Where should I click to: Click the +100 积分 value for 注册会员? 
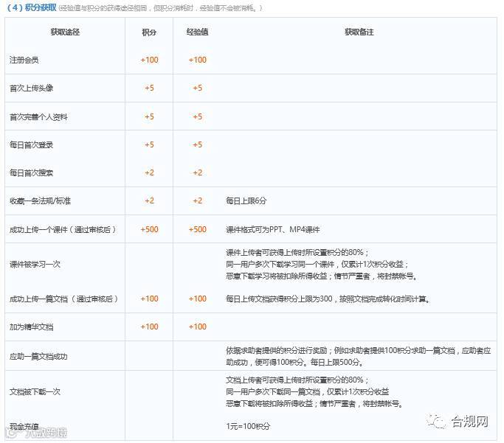click(149, 60)
